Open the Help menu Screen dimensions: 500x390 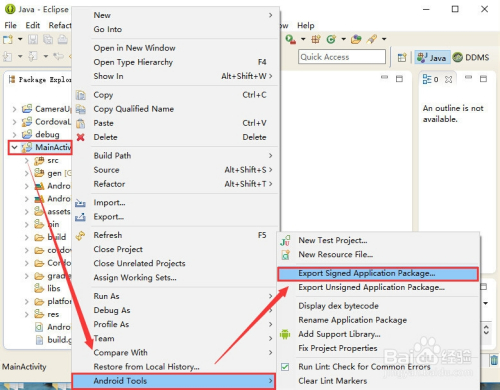point(306,25)
